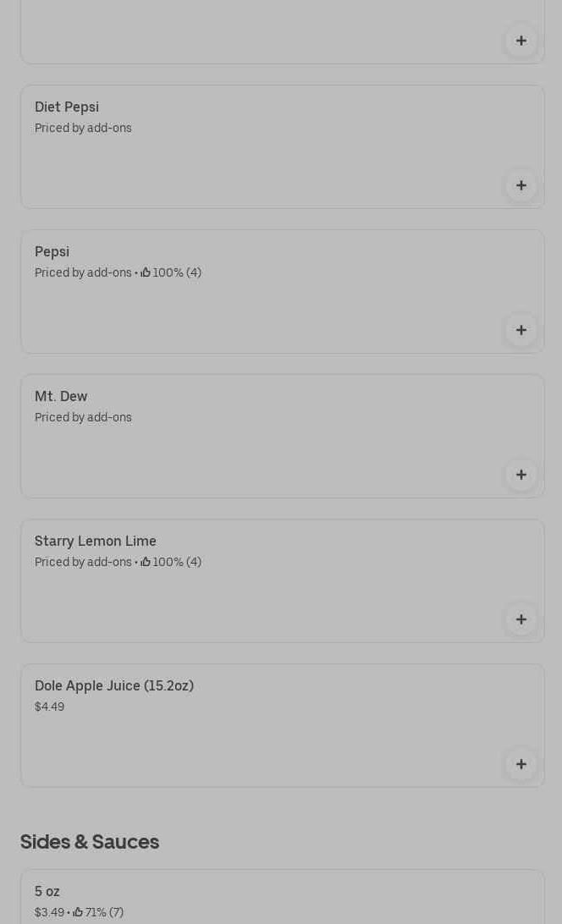Add Diet Pepsi using its plus button
Viewport: 562px width, 924px height.
521,185
